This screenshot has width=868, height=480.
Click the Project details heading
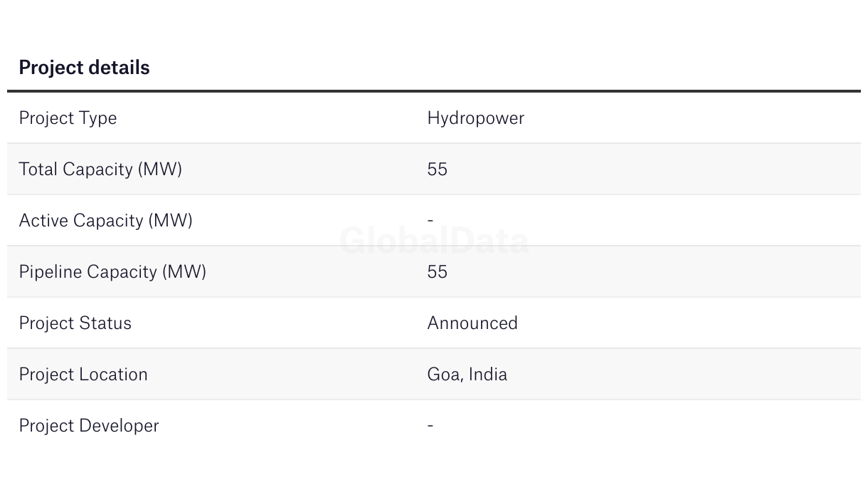pos(84,68)
